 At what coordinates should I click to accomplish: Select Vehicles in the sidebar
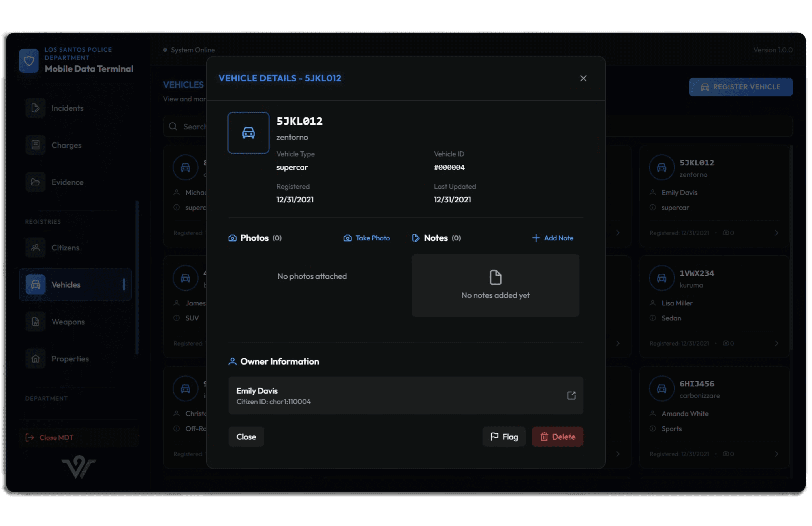pyautogui.click(x=75, y=284)
